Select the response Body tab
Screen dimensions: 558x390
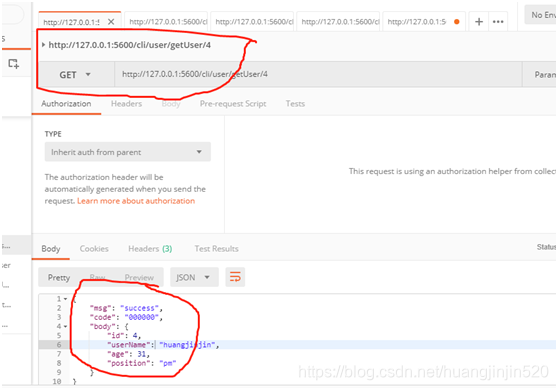(51, 249)
